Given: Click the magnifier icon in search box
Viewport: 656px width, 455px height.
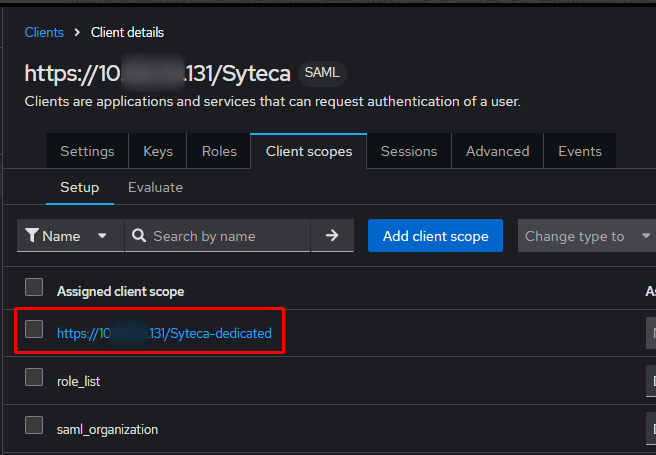Looking at the screenshot, I should click(139, 236).
